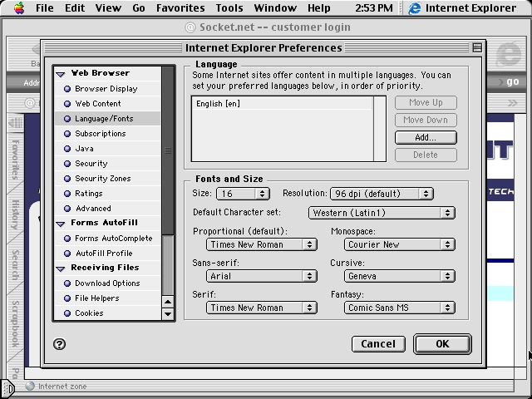
Task: Click the Preferences window collapse box icon
Action: click(x=477, y=48)
